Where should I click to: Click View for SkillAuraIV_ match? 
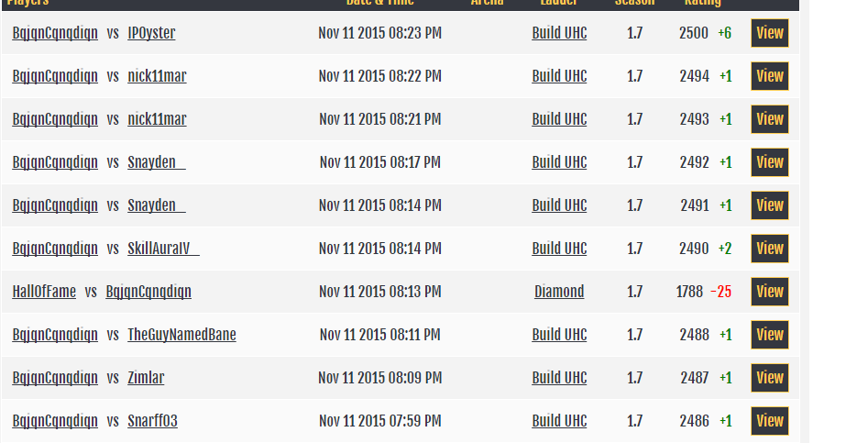tap(769, 249)
